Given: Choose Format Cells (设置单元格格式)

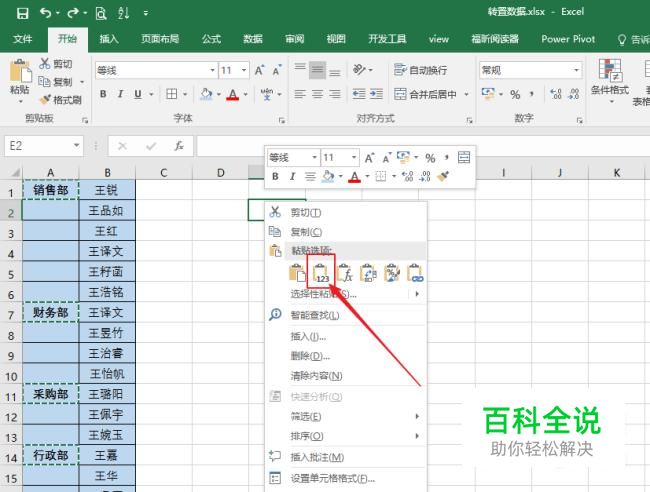Looking at the screenshot, I should coord(346,478).
